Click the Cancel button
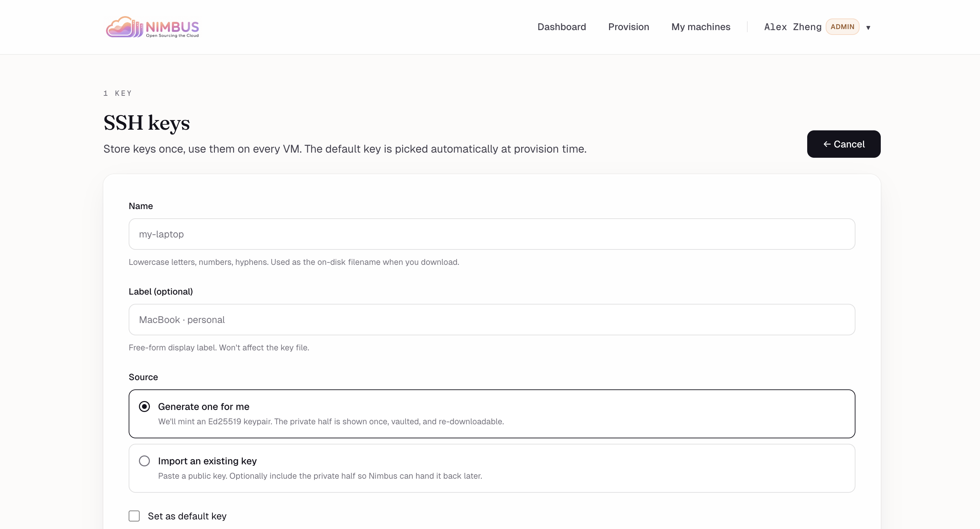 (x=843, y=144)
